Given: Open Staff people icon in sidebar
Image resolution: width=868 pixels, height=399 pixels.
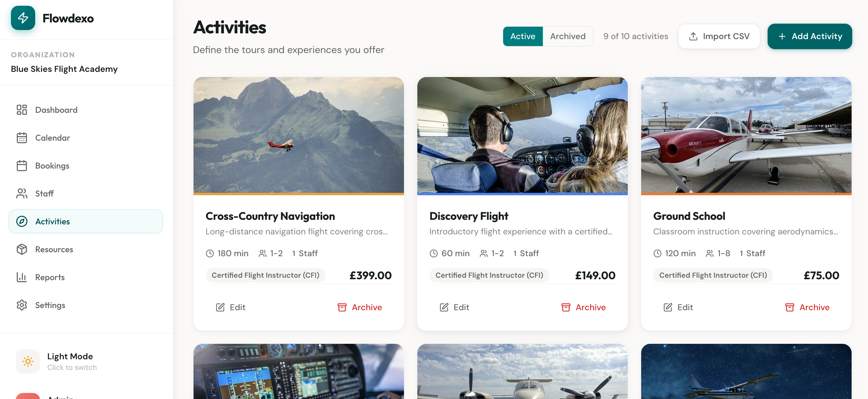Looking at the screenshot, I should pos(22,193).
